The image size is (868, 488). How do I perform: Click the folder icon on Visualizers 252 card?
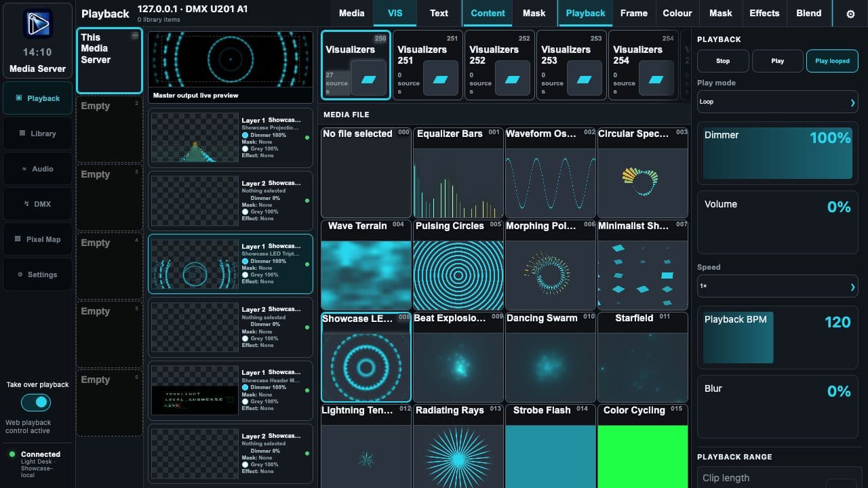(513, 79)
